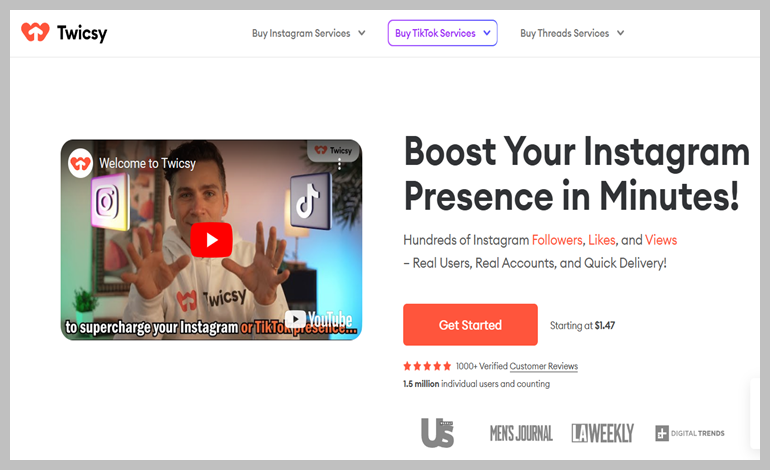Open the Buy Instagram Services menu
This screenshot has height=470, width=770.
tap(301, 33)
